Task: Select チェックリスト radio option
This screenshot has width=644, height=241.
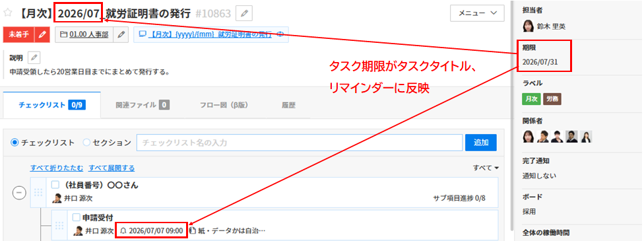Action: pyautogui.click(x=15, y=143)
